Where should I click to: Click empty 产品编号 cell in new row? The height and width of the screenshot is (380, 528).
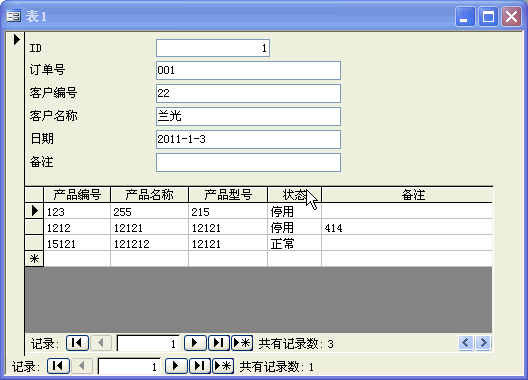(x=77, y=259)
